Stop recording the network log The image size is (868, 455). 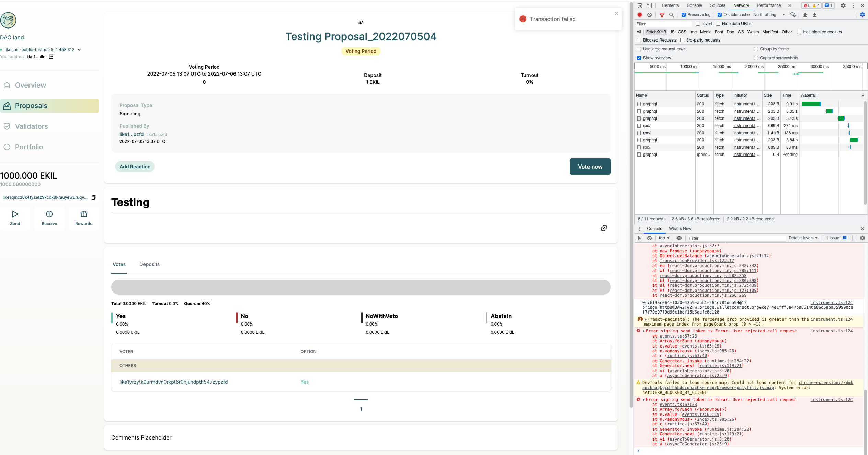tap(640, 15)
